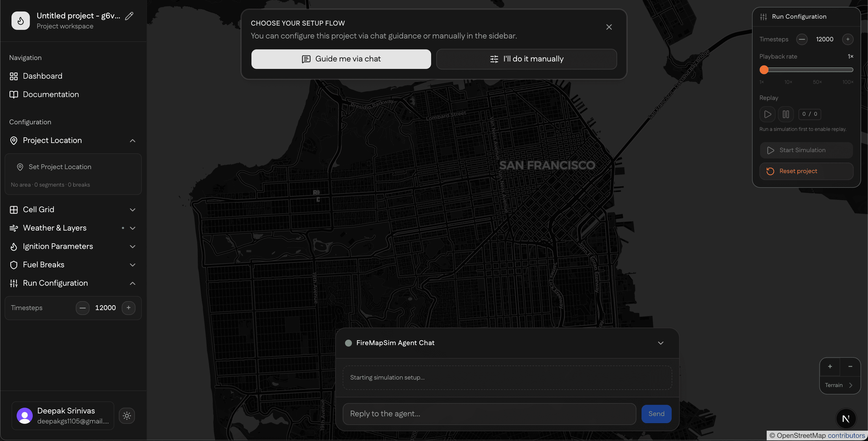The width and height of the screenshot is (868, 441).
Task: Decrease Timesteps in the sidebar
Action: (83, 308)
